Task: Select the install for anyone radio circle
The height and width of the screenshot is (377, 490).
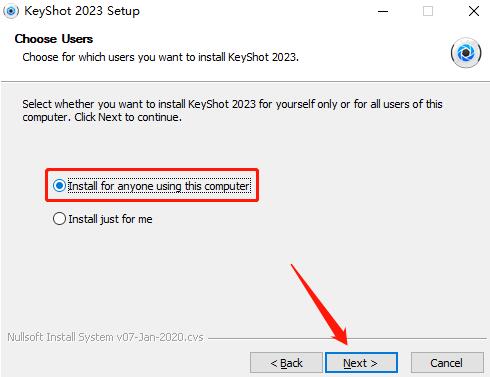Action: click(x=59, y=186)
